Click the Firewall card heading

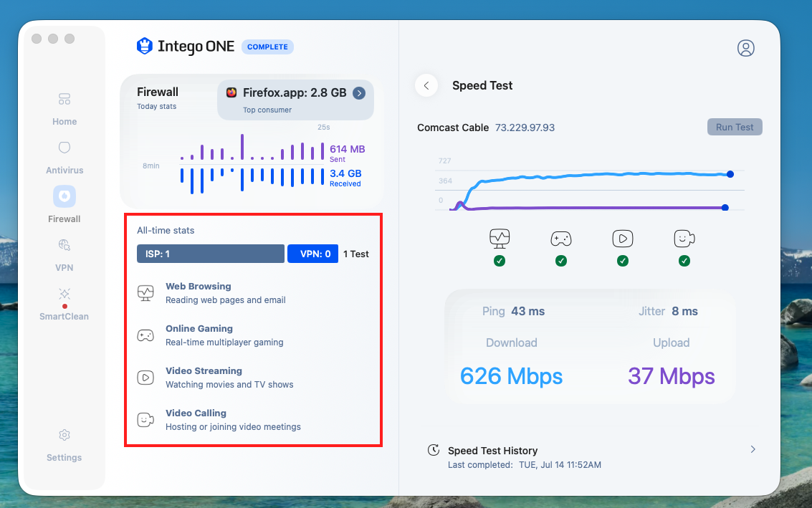[158, 92]
